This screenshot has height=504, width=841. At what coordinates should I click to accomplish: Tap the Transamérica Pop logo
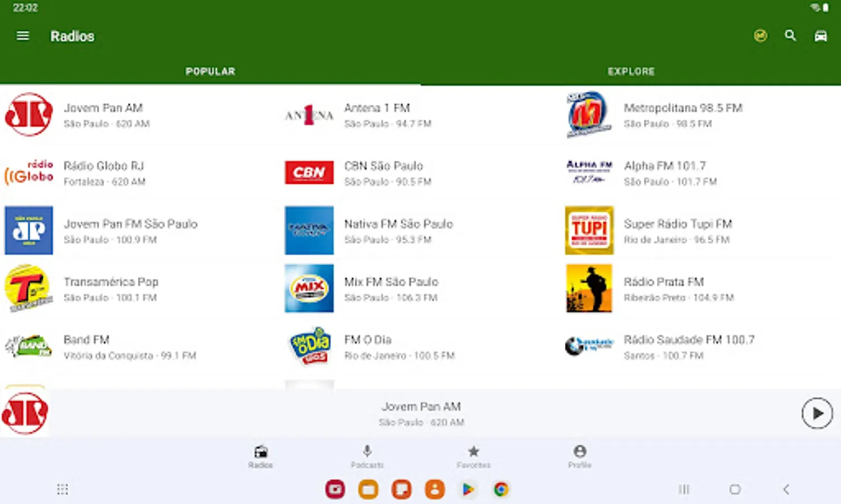(x=29, y=288)
